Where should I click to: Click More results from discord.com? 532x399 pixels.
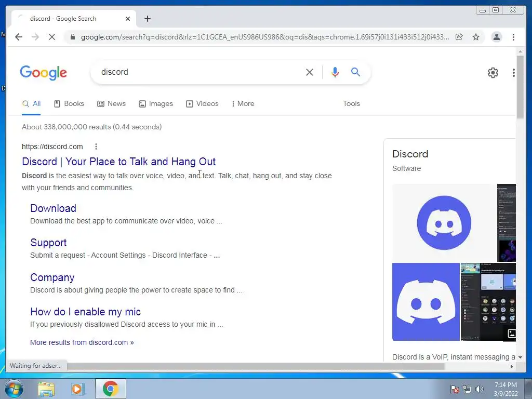82,343
